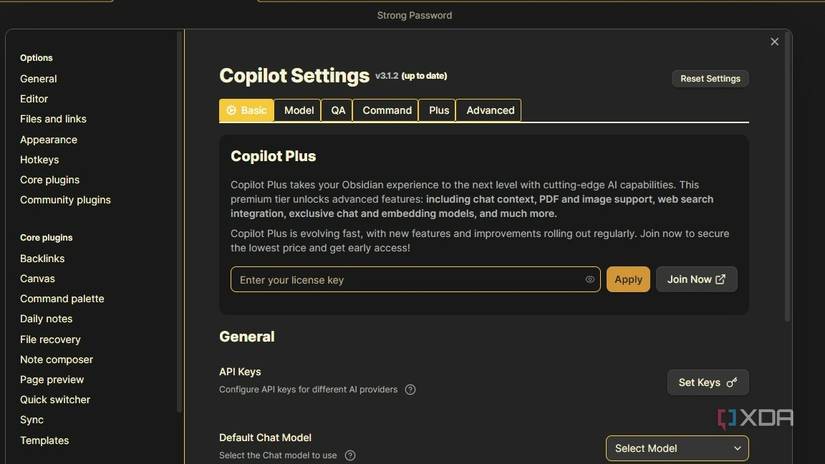Select Appearance in the options sidebar

[x=48, y=140]
